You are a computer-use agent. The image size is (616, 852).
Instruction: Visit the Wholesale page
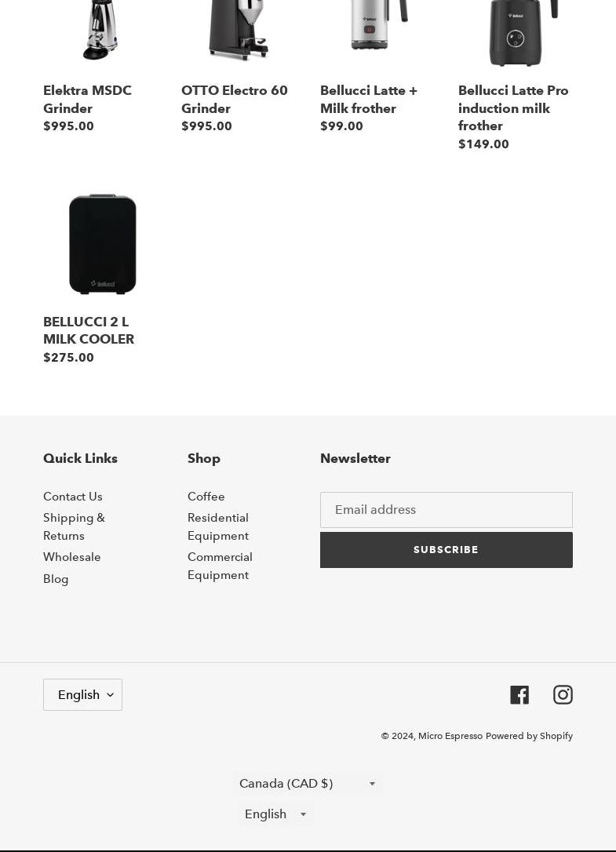[72, 557]
